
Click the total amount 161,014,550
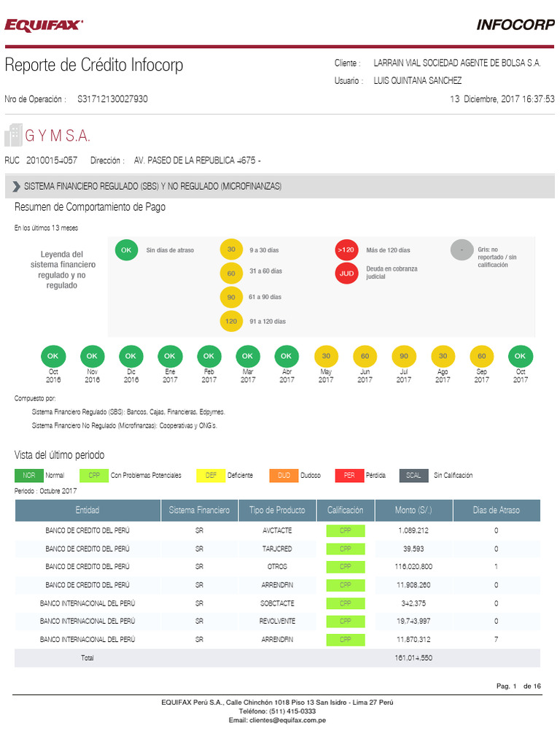coord(413,658)
